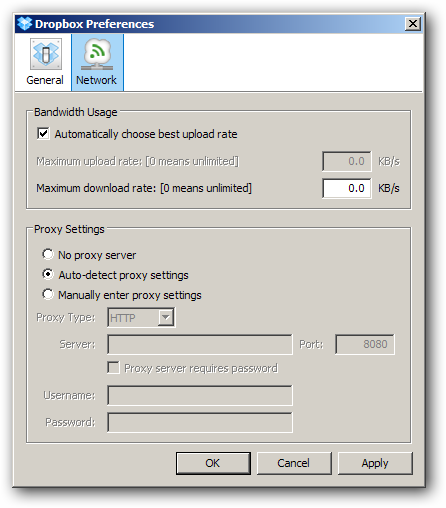Click the Cancel button
Image resolution: width=446 pixels, height=508 pixels.
point(294,463)
